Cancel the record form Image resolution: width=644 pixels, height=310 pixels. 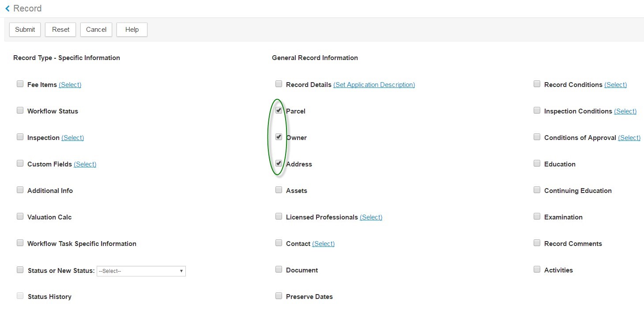(96, 30)
